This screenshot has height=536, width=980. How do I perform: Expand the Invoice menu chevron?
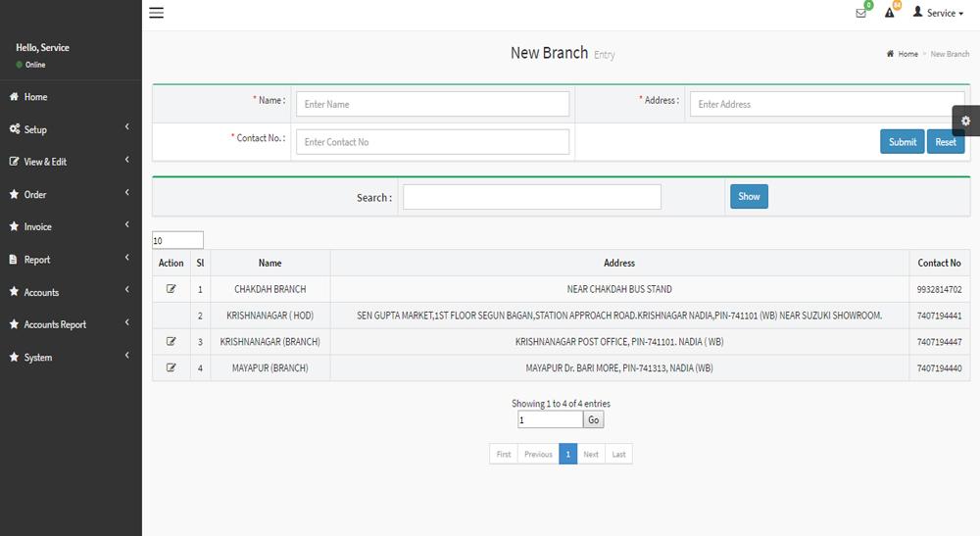click(x=126, y=224)
